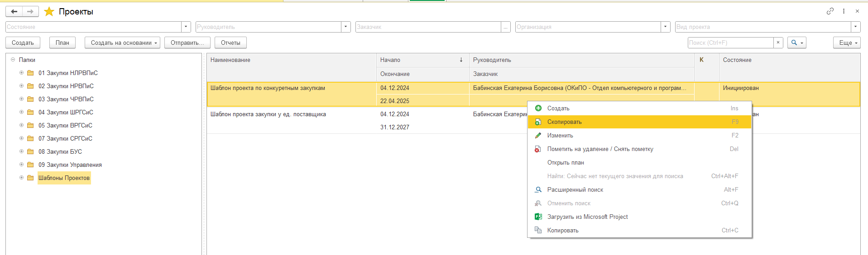
Task: Click into the Заказчик filter field
Action: pos(428,27)
